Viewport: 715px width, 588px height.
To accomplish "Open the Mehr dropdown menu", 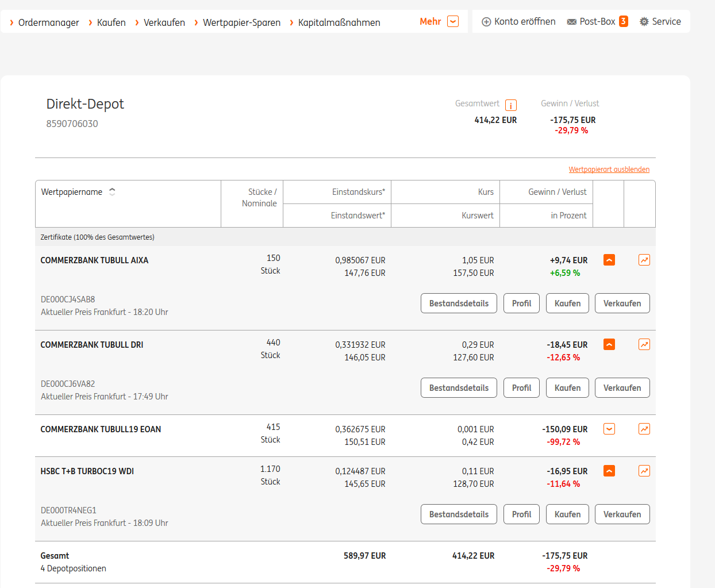I will point(452,22).
